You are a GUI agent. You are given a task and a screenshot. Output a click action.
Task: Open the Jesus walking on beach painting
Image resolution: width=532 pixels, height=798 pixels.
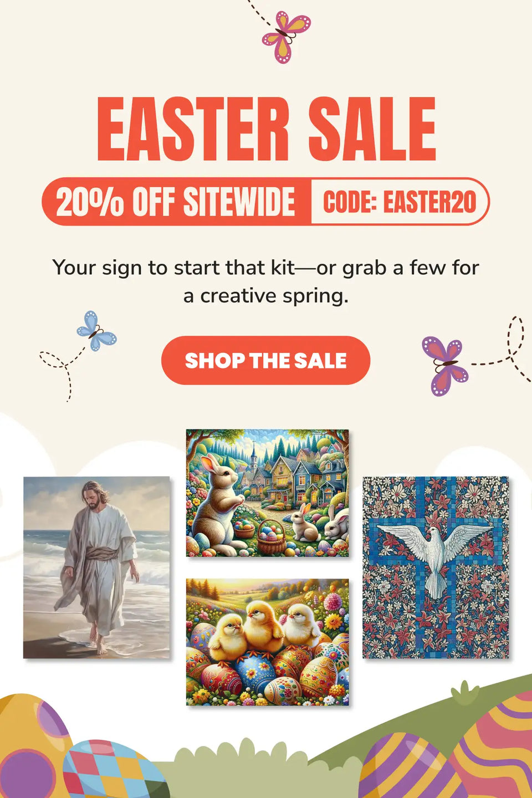(96, 567)
